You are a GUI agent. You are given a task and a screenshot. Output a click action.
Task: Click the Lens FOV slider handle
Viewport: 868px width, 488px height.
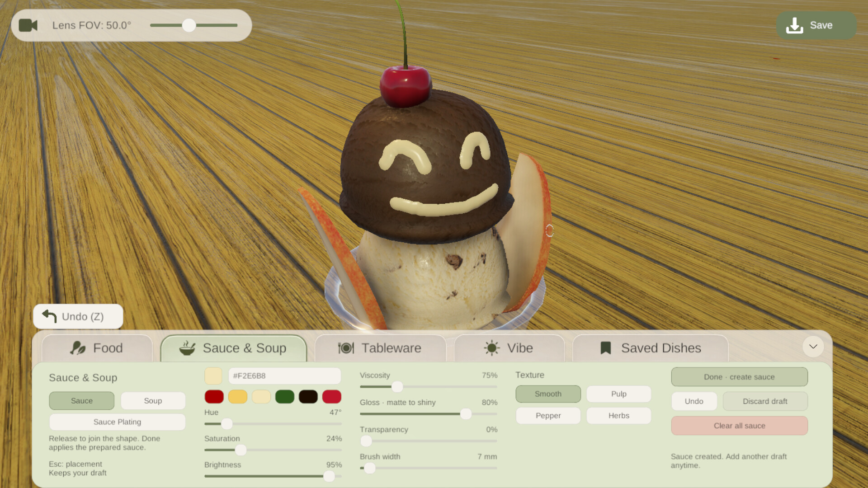pos(189,25)
